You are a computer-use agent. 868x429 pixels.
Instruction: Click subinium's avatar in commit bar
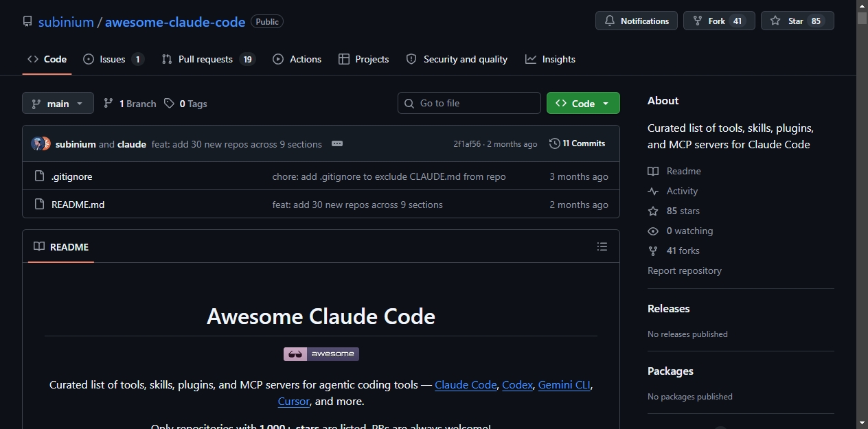click(x=37, y=143)
